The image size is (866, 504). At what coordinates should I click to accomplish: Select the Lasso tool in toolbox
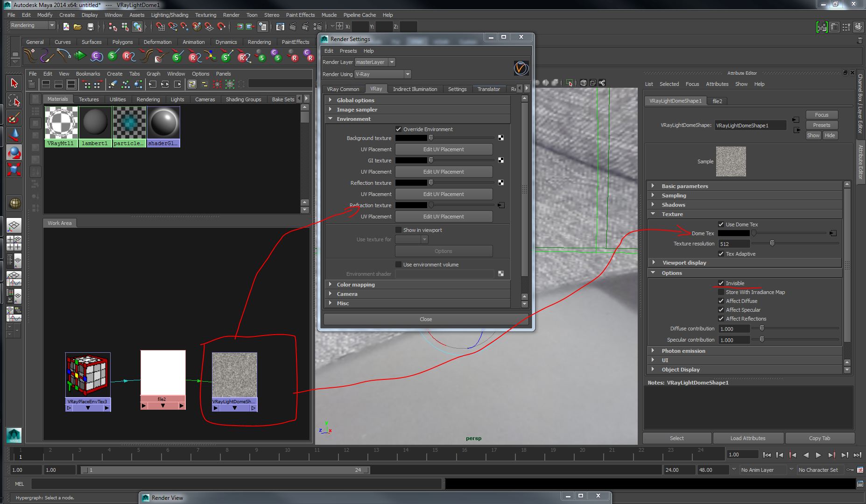point(14,100)
